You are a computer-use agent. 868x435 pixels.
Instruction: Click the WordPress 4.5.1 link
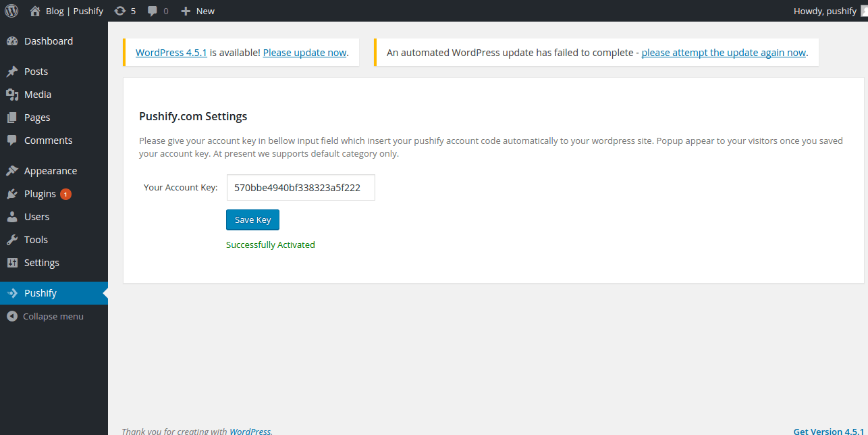(x=171, y=52)
